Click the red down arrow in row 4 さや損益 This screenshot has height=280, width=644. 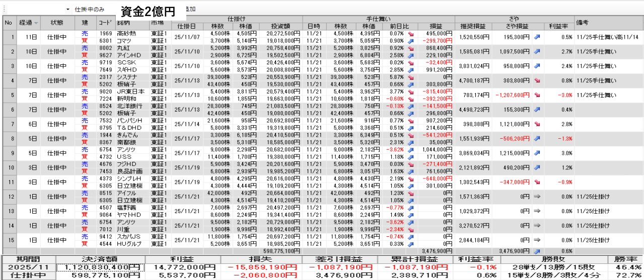click(x=537, y=80)
